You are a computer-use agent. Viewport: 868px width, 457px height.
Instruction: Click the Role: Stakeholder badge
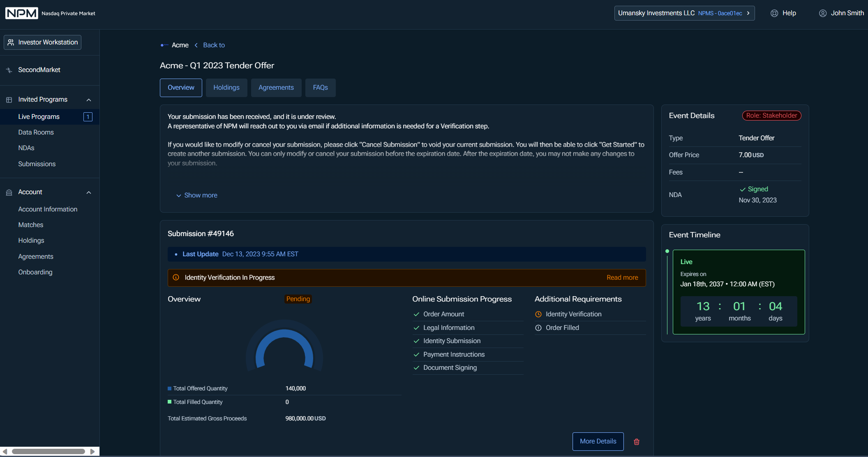tap(771, 116)
